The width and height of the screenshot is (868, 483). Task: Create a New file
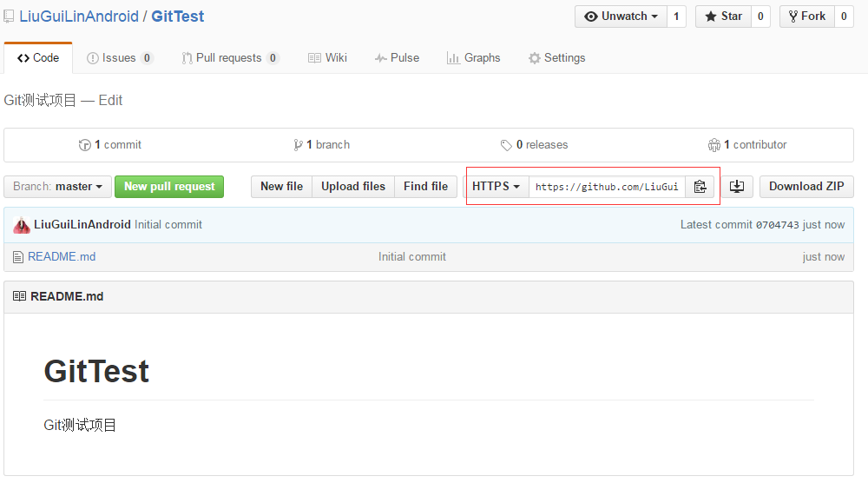[282, 187]
